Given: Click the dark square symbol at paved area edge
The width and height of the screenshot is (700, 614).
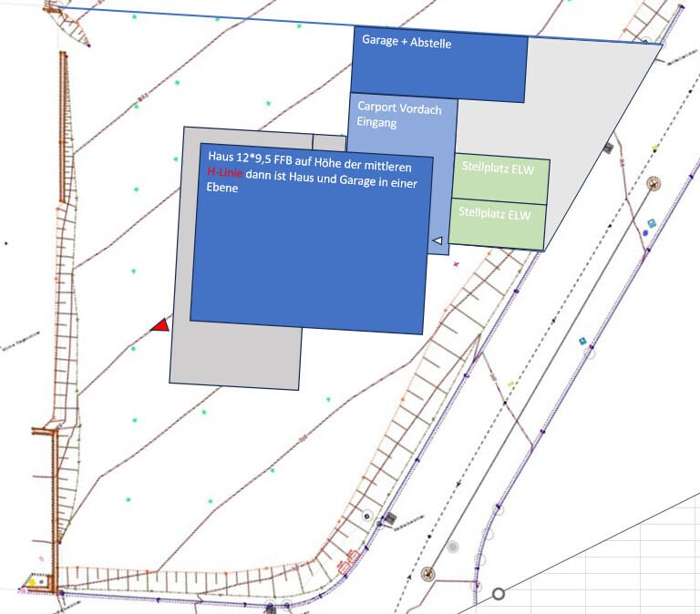Looking at the screenshot, I should pyautogui.click(x=608, y=148).
